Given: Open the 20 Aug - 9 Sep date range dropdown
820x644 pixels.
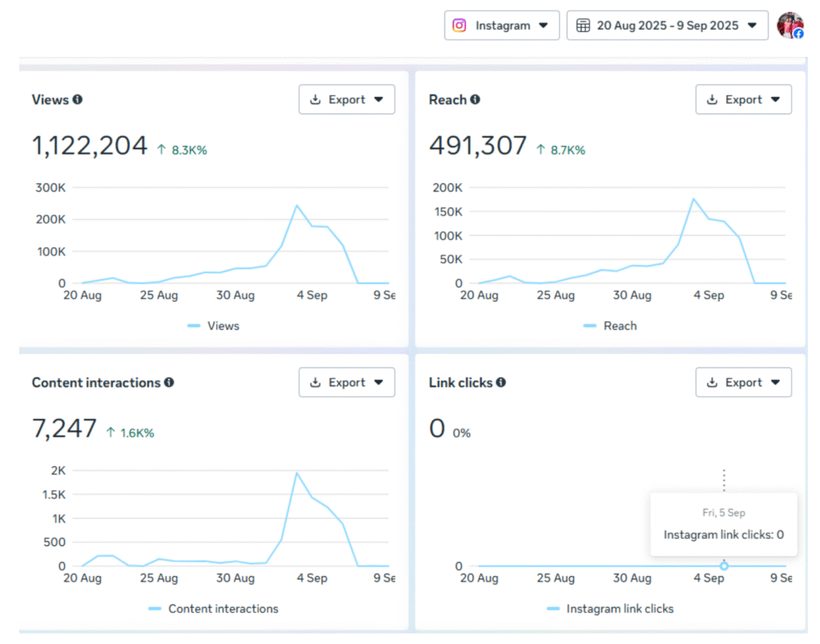Looking at the screenshot, I should [667, 25].
